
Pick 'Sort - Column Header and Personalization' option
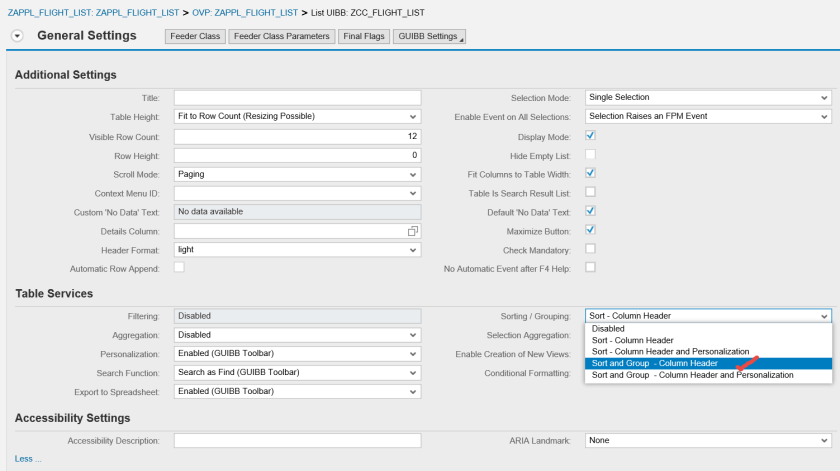(670, 351)
